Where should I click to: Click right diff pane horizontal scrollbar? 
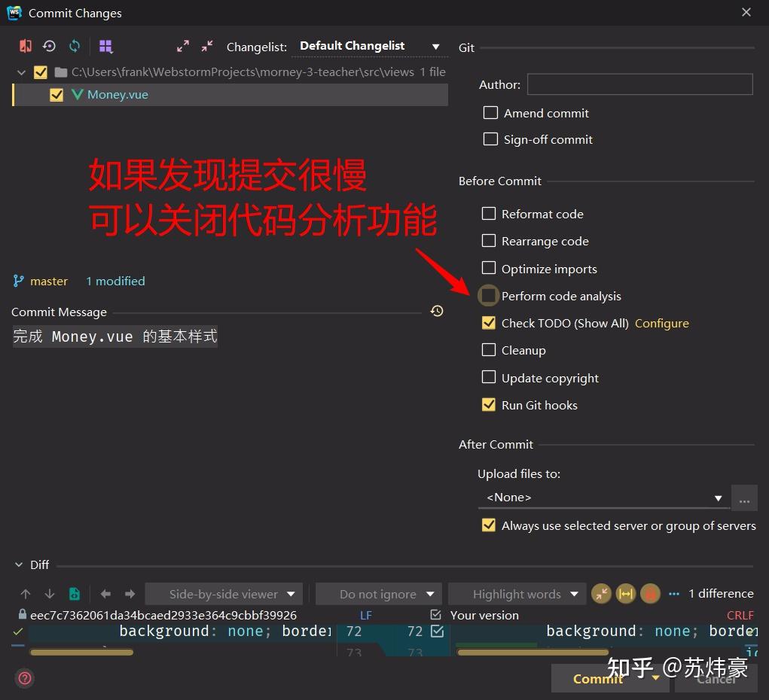(x=533, y=652)
